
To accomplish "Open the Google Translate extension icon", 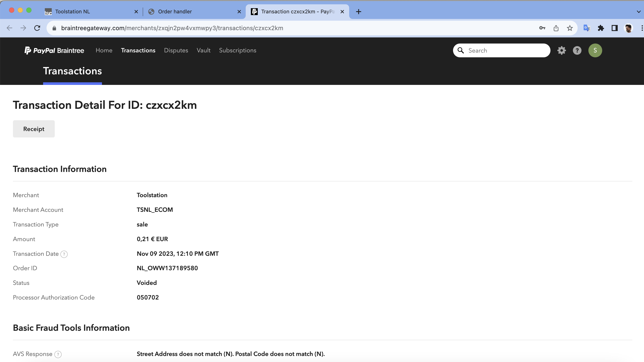I will pyautogui.click(x=586, y=28).
